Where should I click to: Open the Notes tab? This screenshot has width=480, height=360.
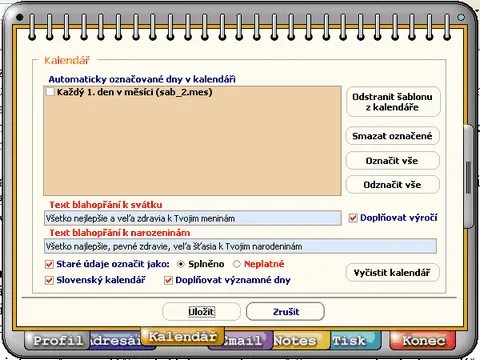pos(301,340)
